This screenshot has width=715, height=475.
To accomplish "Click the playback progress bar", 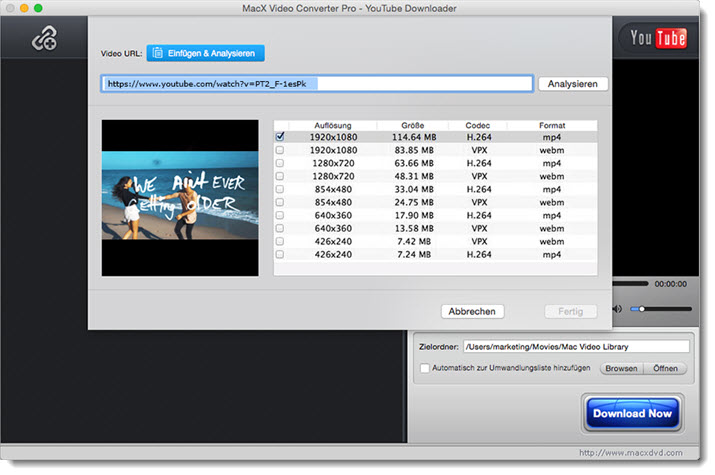I will pos(630,284).
